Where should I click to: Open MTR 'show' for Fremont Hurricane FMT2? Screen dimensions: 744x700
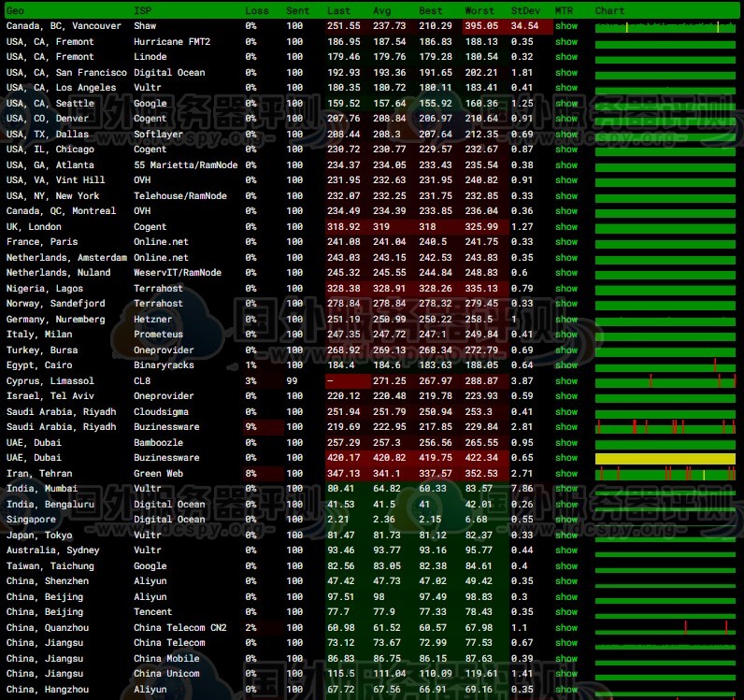click(x=566, y=42)
